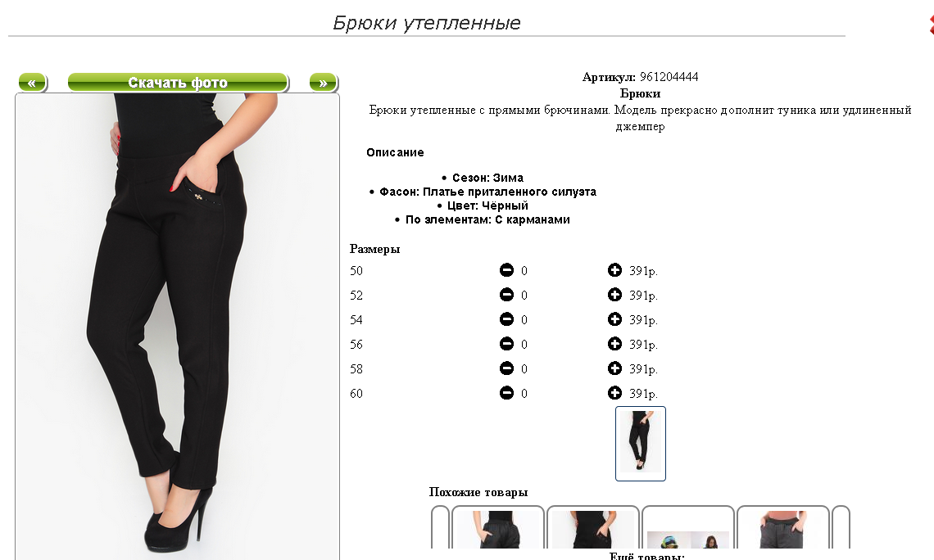Screen dimensions: 934x560
Task: Open similar product with grey trousers
Action: point(782,527)
